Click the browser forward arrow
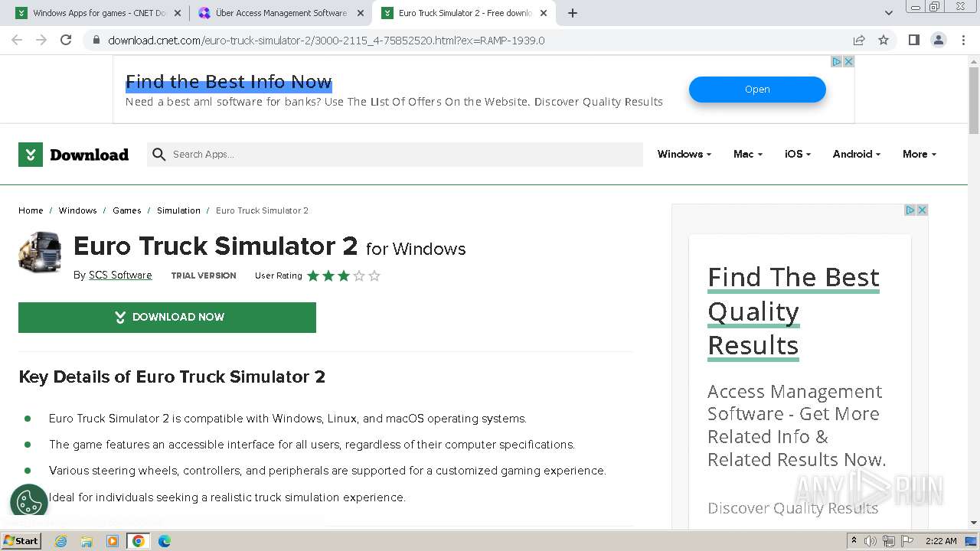This screenshot has height=551, width=980. point(41,40)
